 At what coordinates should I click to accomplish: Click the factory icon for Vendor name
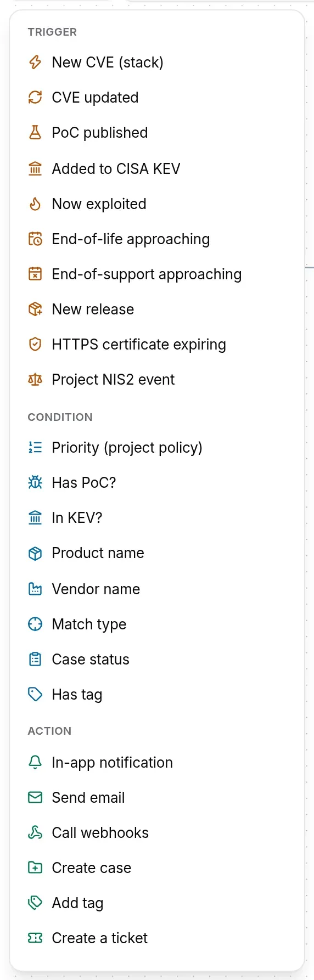[x=35, y=589]
